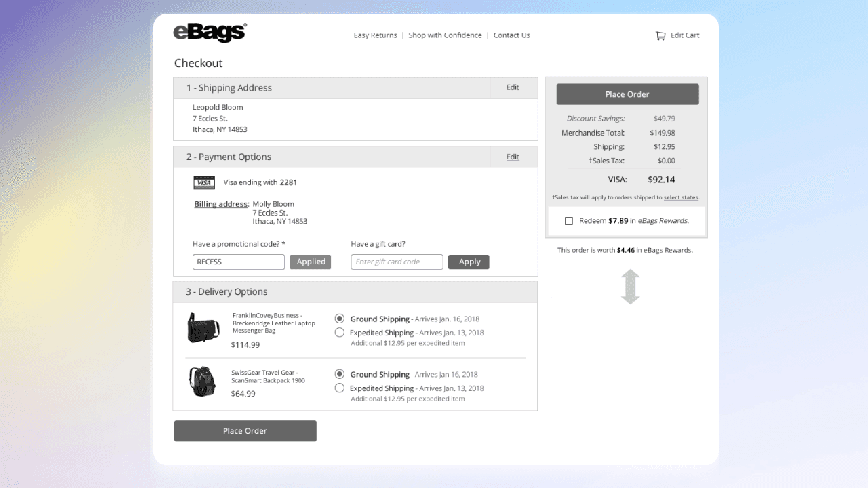Screen dimensions: 868x488
Task: Click the gift card code input field
Action: click(397, 262)
